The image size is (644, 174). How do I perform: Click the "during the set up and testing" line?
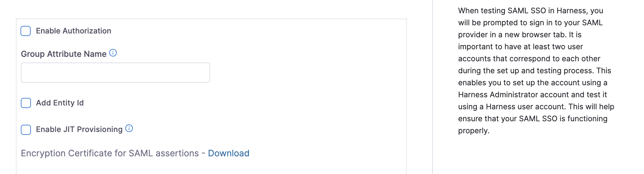[x=535, y=71]
